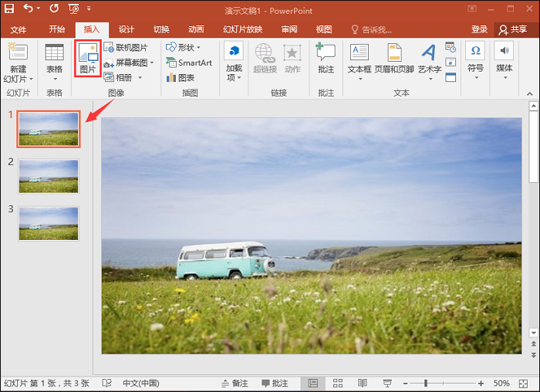
Task: Open 屏幕截图 dropdown
Action: tap(129, 63)
